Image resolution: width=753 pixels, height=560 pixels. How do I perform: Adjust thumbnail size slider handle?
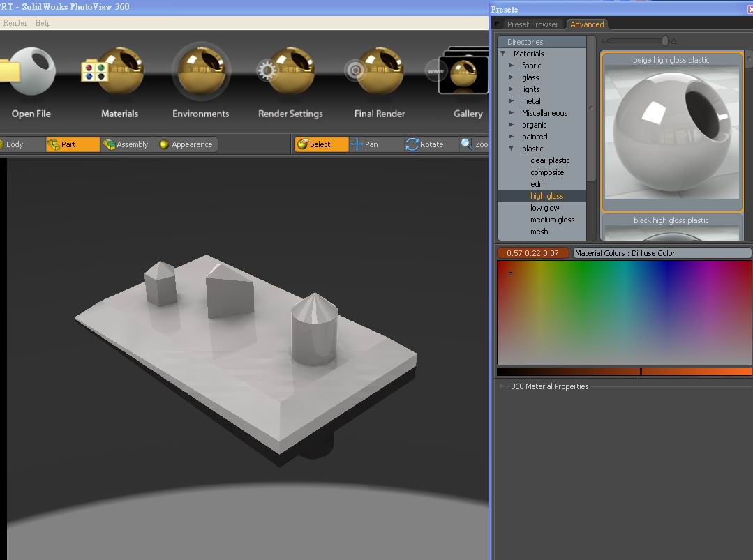(664, 40)
